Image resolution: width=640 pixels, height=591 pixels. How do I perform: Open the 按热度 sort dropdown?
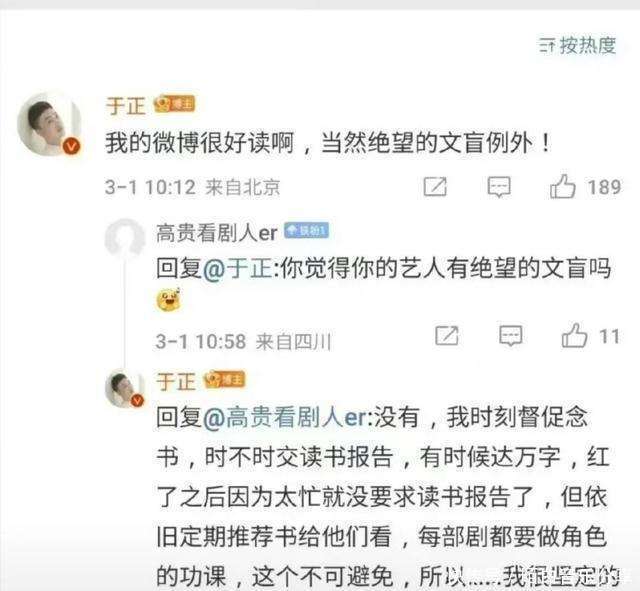tap(577, 45)
